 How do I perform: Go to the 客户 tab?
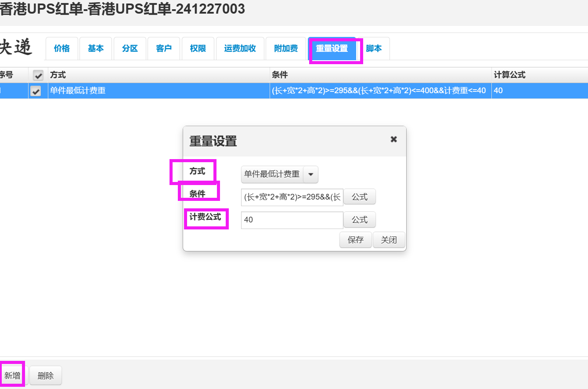(164, 48)
